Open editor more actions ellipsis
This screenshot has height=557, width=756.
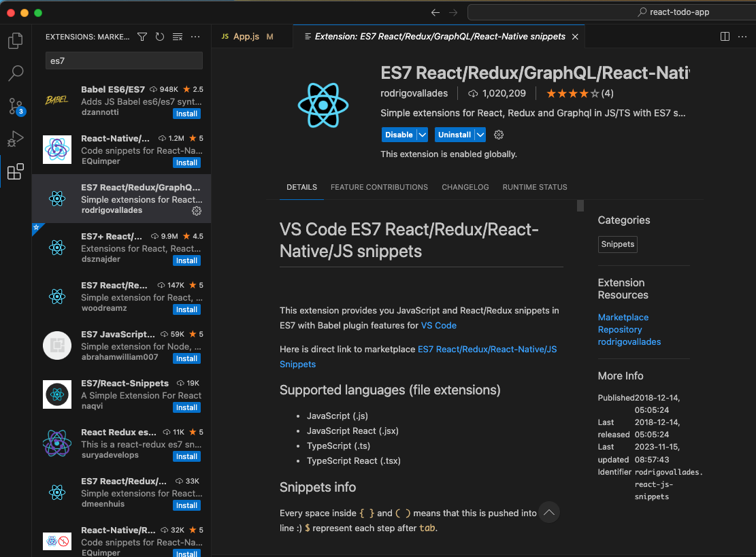742,37
